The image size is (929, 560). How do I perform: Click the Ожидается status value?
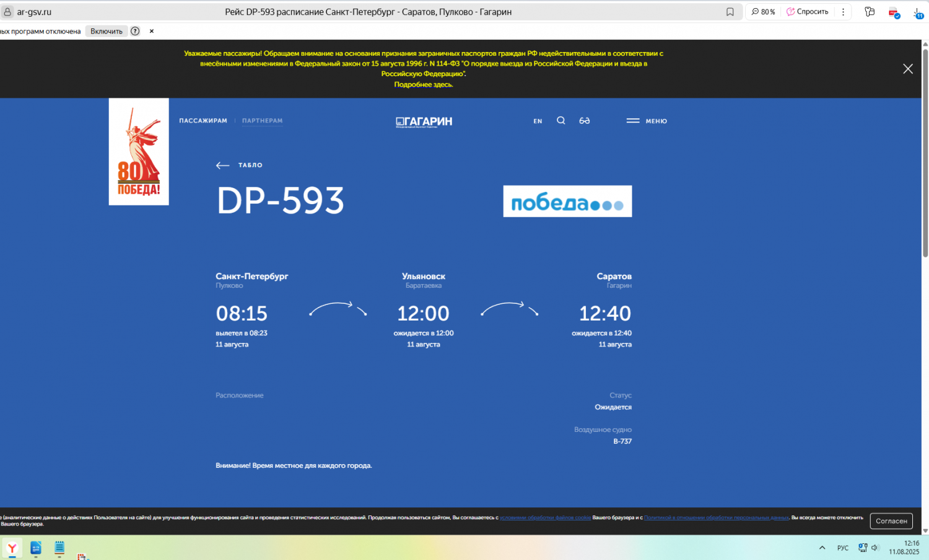pyautogui.click(x=613, y=407)
